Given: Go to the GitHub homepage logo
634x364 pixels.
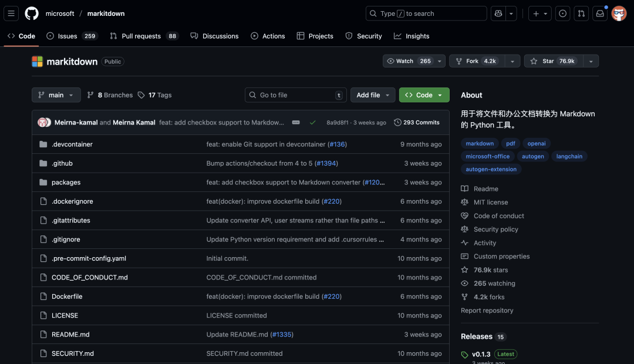Looking at the screenshot, I should pyautogui.click(x=32, y=14).
